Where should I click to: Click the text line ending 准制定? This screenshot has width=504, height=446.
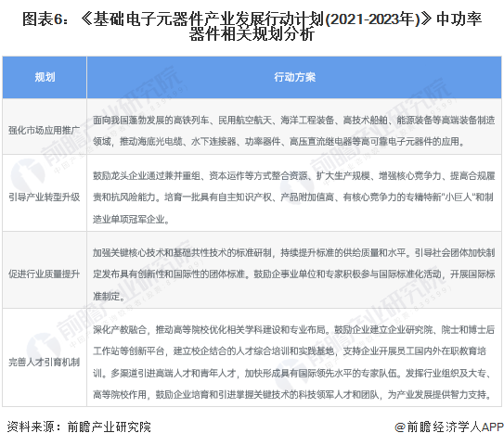point(110,296)
